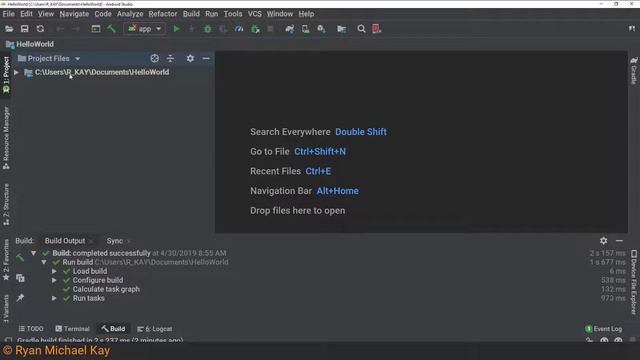
Task: Open the app run configuration dropdown
Action: pos(144,29)
